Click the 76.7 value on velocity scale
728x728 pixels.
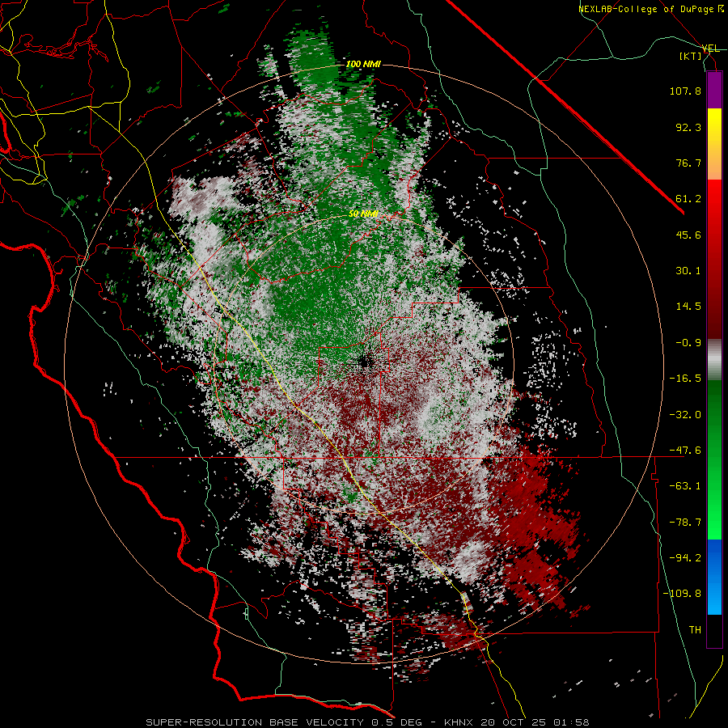[x=688, y=163]
